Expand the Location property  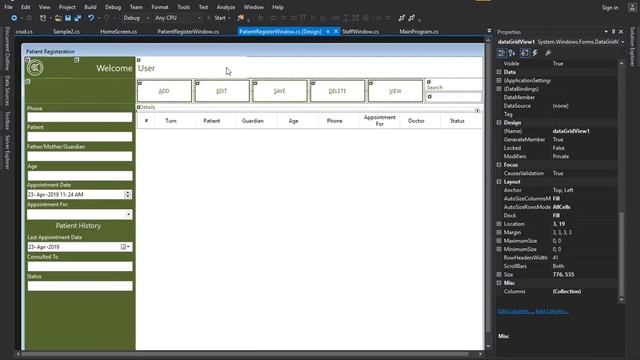499,224
